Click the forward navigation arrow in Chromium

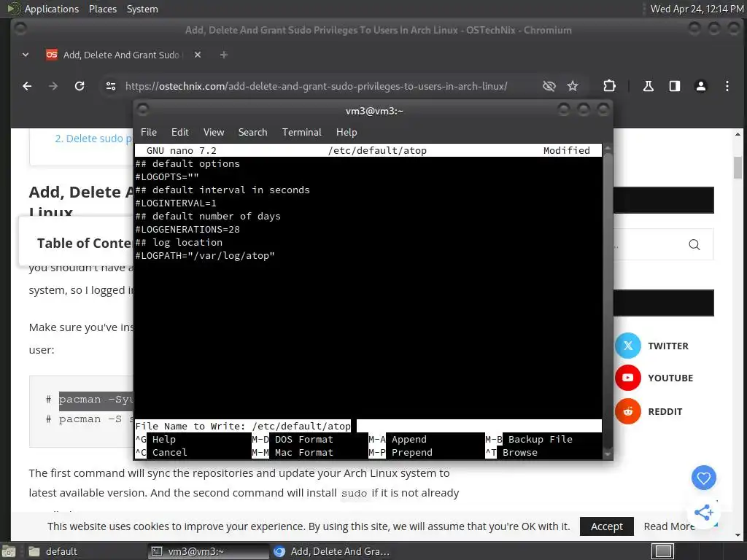(53, 86)
